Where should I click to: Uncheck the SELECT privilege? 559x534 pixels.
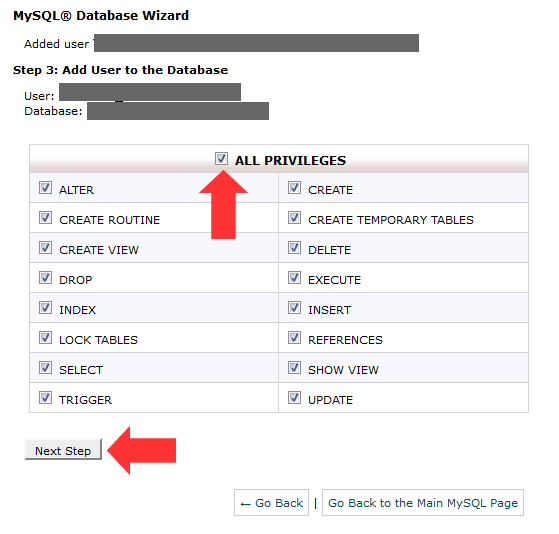45,368
